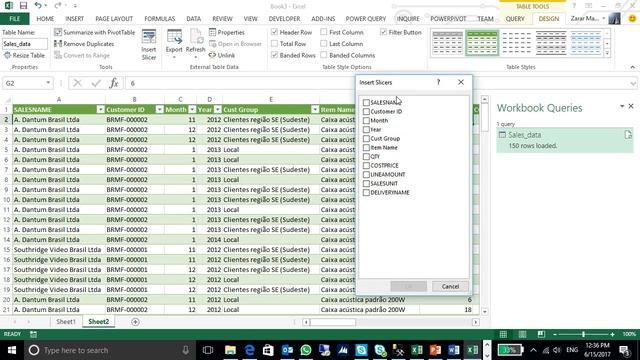Viewport: 640px width, 360px height.
Task: Select the green medium table style
Action: click(482, 43)
